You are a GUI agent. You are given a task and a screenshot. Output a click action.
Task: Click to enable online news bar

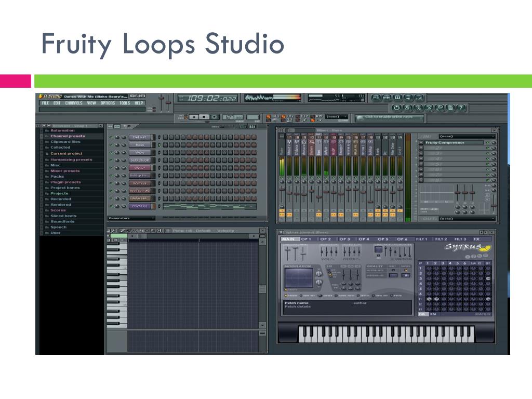390,117
